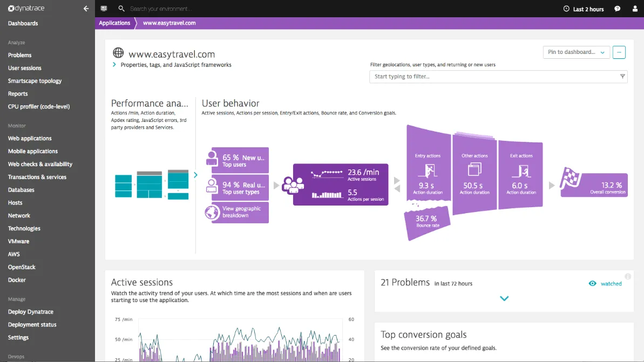This screenshot has width=644, height=362.
Task: Open the ellipsis options button
Action: [619, 52]
